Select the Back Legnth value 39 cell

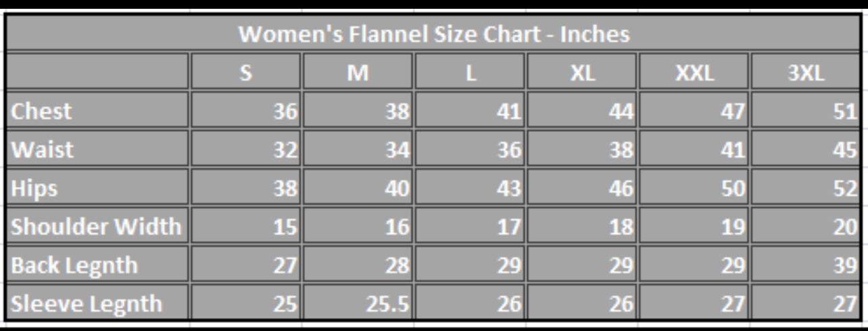805,265
